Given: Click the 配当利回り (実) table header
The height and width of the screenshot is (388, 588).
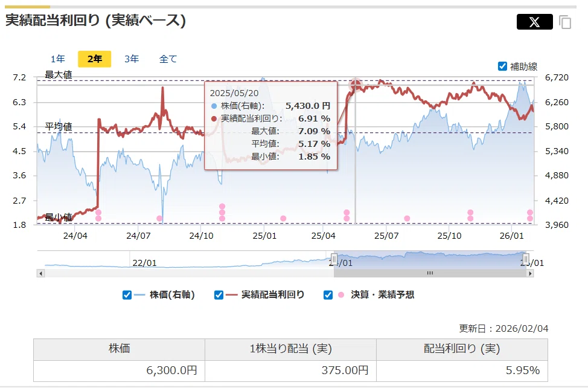Looking at the screenshot, I should click(462, 349).
